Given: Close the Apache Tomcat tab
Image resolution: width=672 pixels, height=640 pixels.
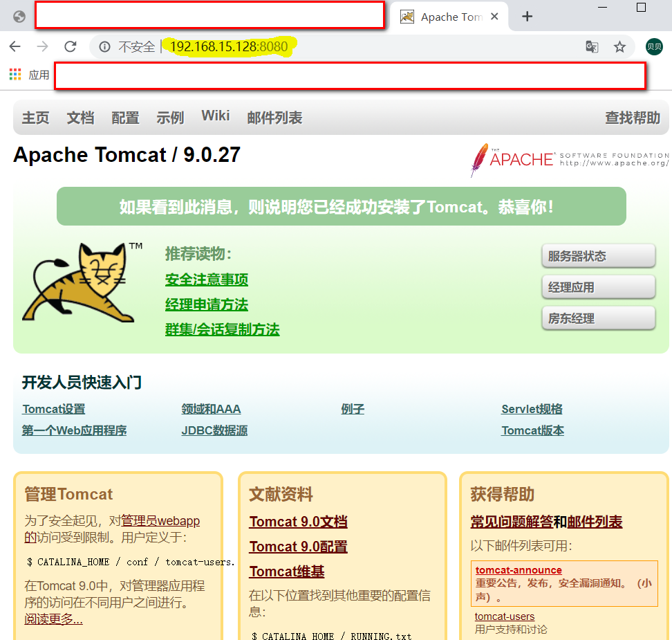Looking at the screenshot, I should coord(494,17).
